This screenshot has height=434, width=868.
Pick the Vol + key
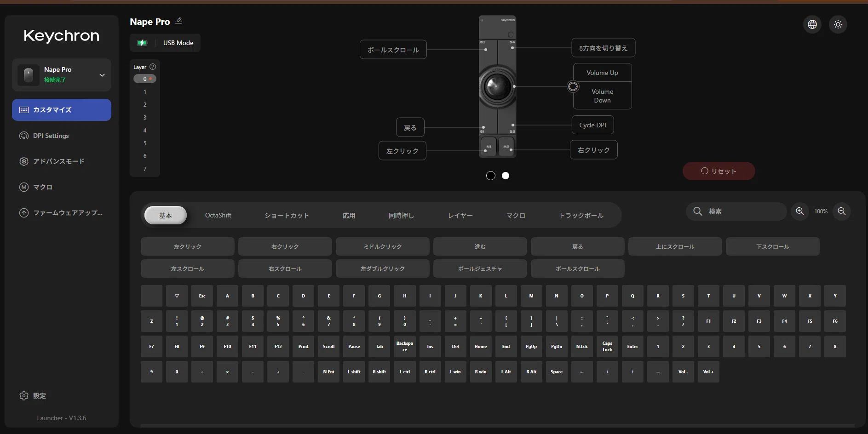(708, 371)
